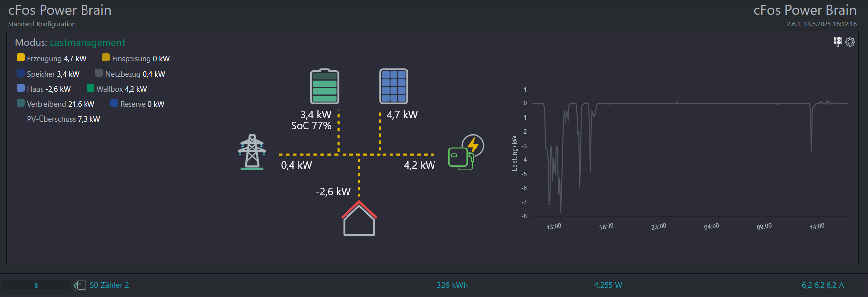Screen dimensions: 868x297
Task: Click the -2,6 kW house value in diagram
Action: click(x=333, y=192)
